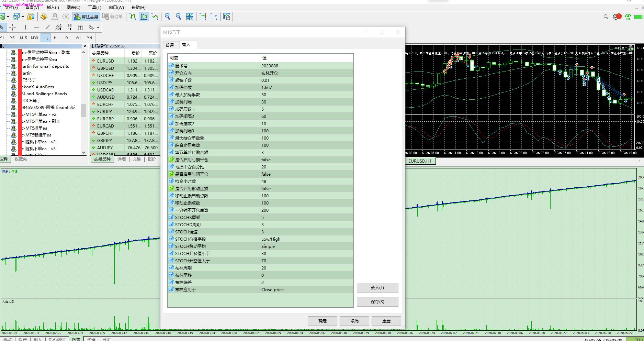Select the crosshair cursor tool
This screenshot has height=341, width=644.
pyautogui.click(x=12, y=27)
